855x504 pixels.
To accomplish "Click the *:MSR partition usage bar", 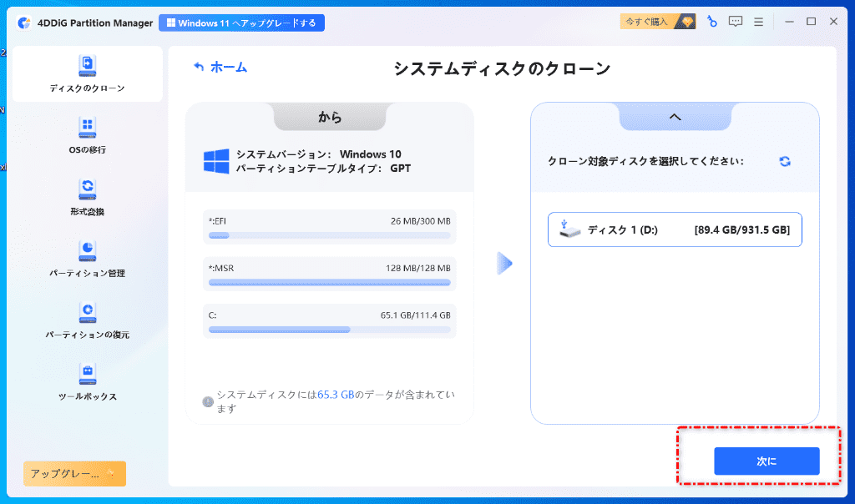I will (x=329, y=282).
